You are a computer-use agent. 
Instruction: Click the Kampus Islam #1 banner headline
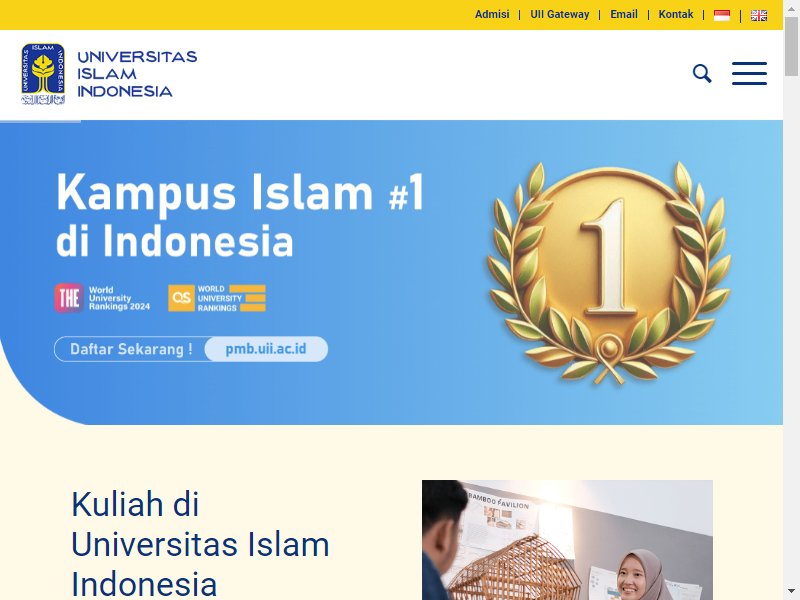pyautogui.click(x=240, y=215)
